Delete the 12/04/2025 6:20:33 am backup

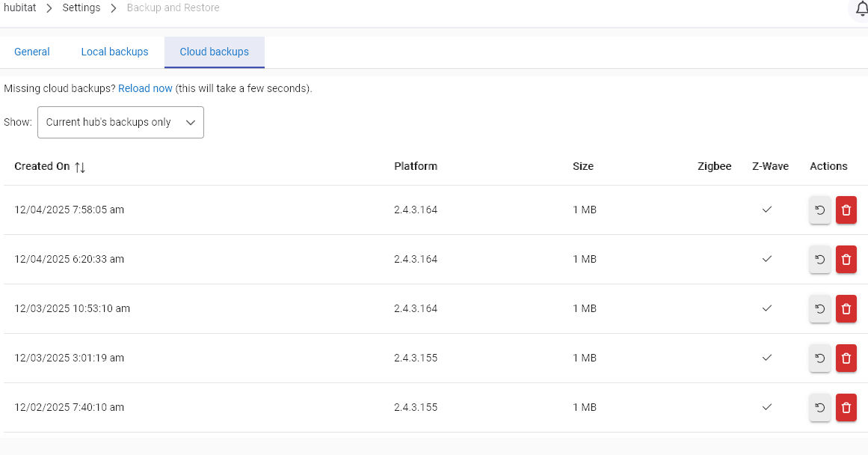(x=846, y=260)
